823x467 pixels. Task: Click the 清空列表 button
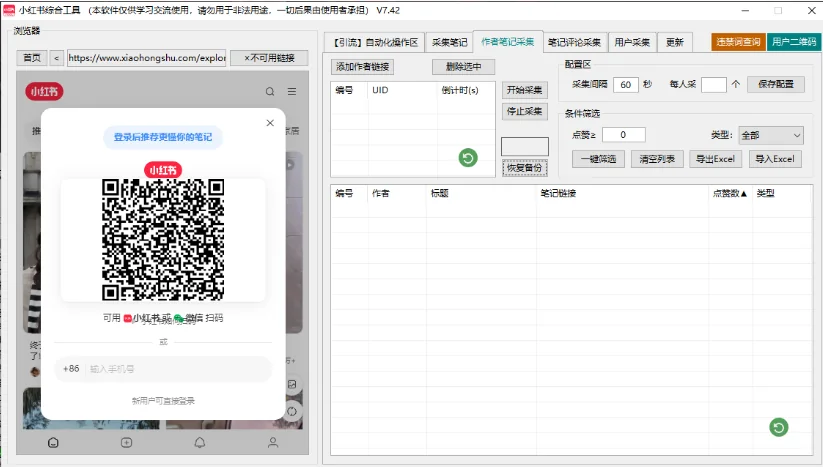[657, 159]
